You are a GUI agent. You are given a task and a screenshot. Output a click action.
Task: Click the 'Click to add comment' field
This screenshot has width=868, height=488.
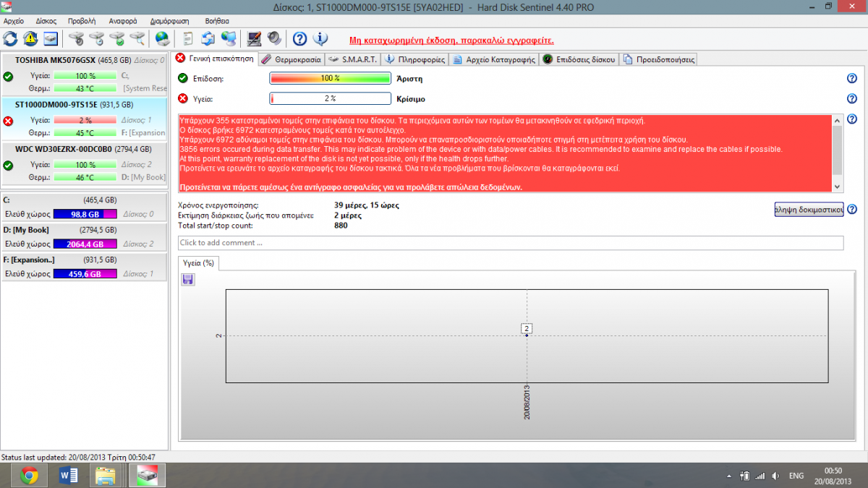pos(511,243)
